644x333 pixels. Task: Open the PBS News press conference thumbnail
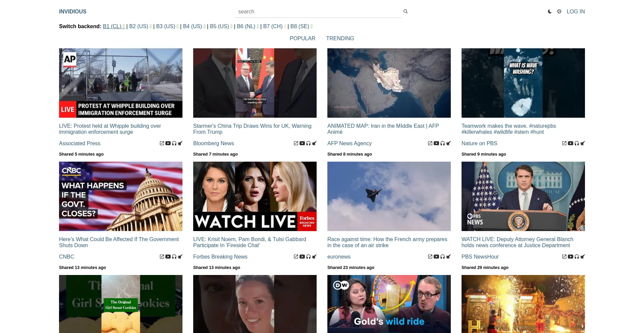click(x=523, y=196)
